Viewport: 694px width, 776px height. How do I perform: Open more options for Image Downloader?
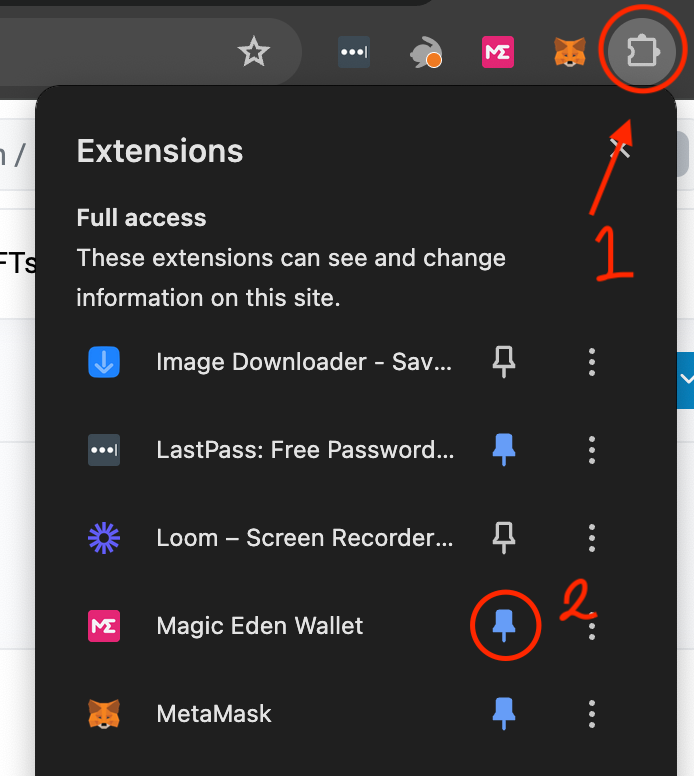592,362
